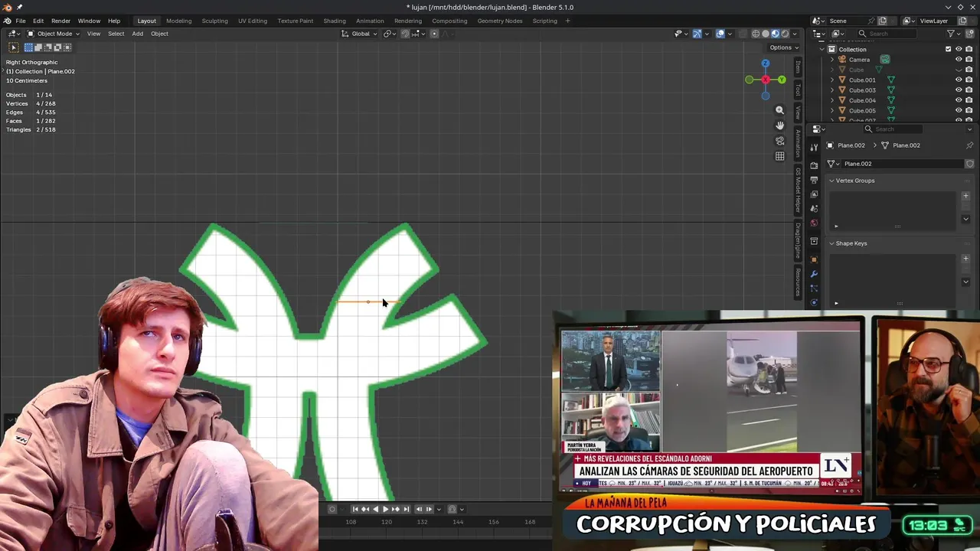Open the Item sidebar tab
980x551 pixels.
pyautogui.click(x=797, y=67)
